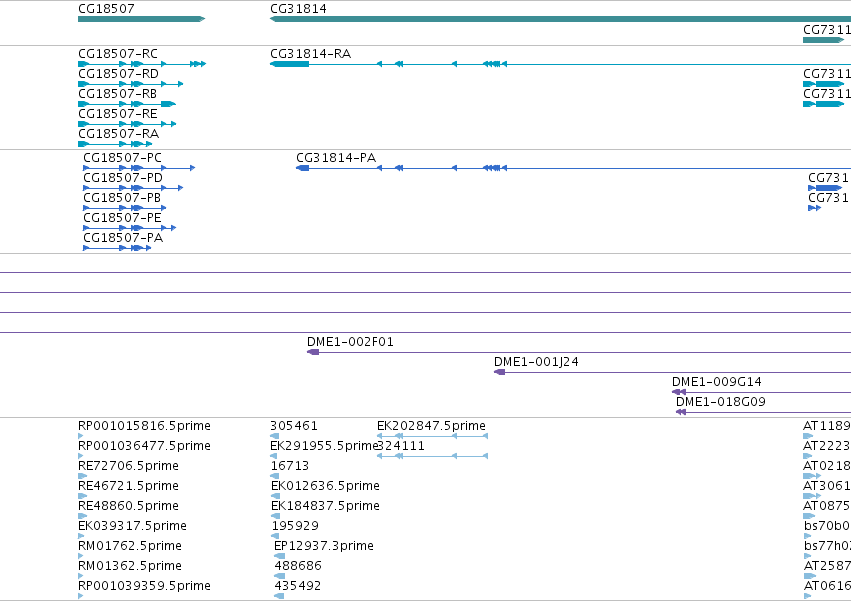Click the 435492 feature label
851x601 pixels.
click(297, 587)
